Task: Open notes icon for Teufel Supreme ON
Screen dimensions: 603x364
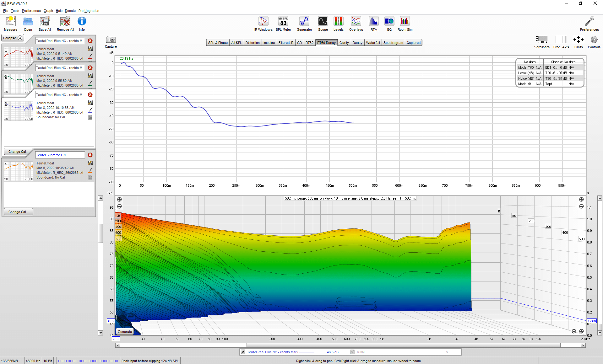Action: (90, 178)
